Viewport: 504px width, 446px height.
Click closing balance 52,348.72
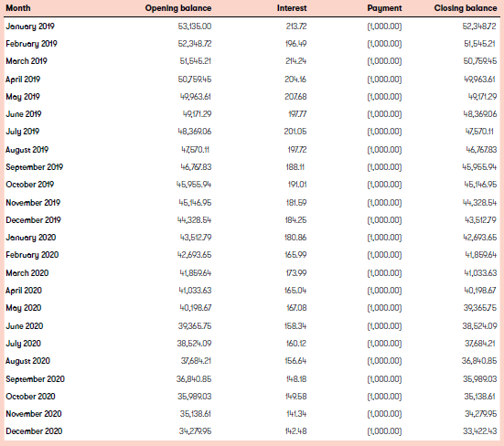(479, 27)
